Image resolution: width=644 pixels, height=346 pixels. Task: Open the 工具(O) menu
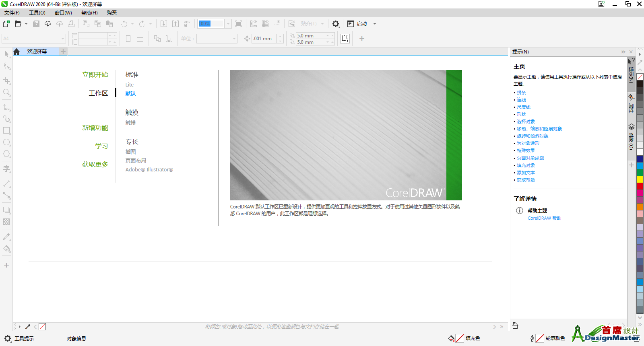click(37, 13)
